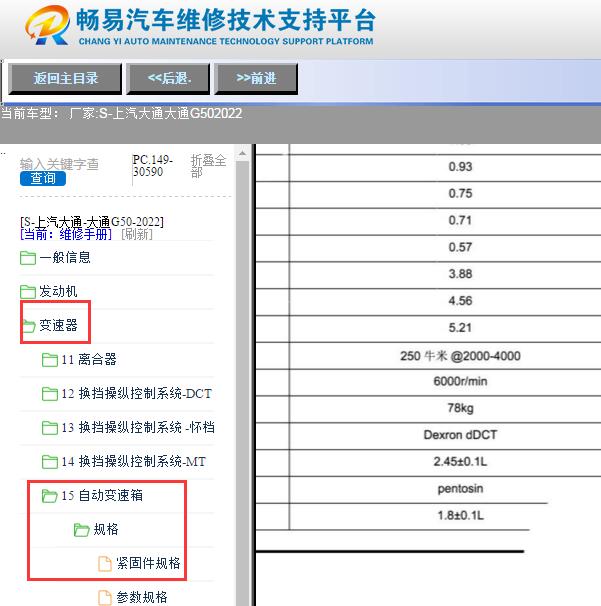Image resolution: width=601 pixels, height=606 pixels.
Task: Select the 3.88 table cell
Action: coord(460,274)
